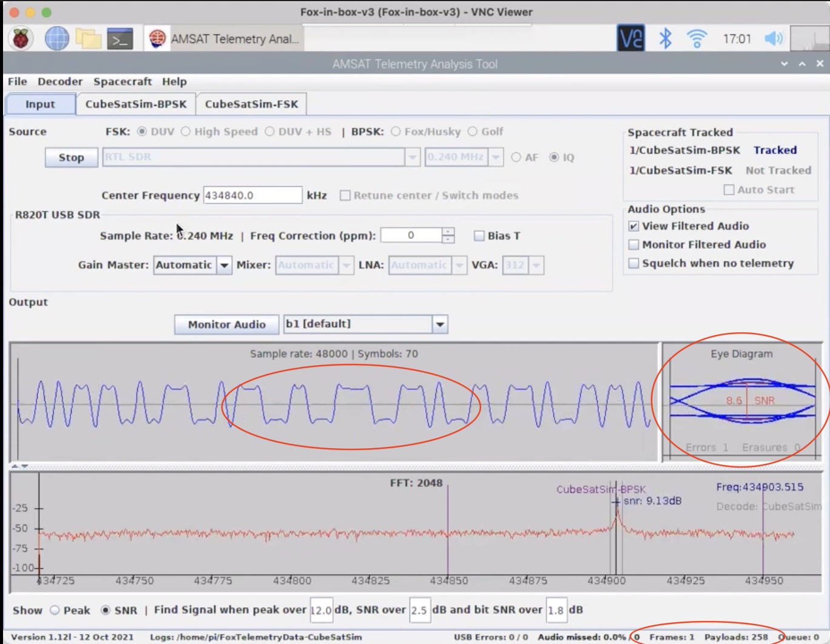The image size is (830, 644).
Task: Click the Monitor Audio button
Action: pos(226,324)
